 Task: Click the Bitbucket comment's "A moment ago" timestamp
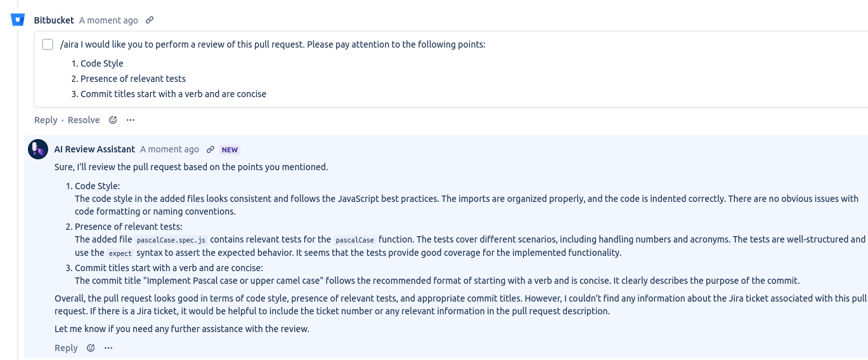pos(108,20)
